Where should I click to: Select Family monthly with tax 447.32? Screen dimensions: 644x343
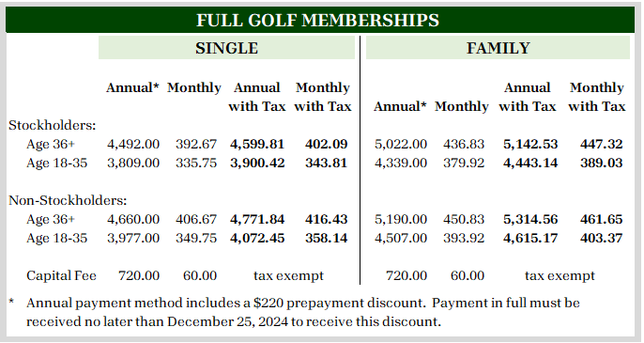[601, 144]
